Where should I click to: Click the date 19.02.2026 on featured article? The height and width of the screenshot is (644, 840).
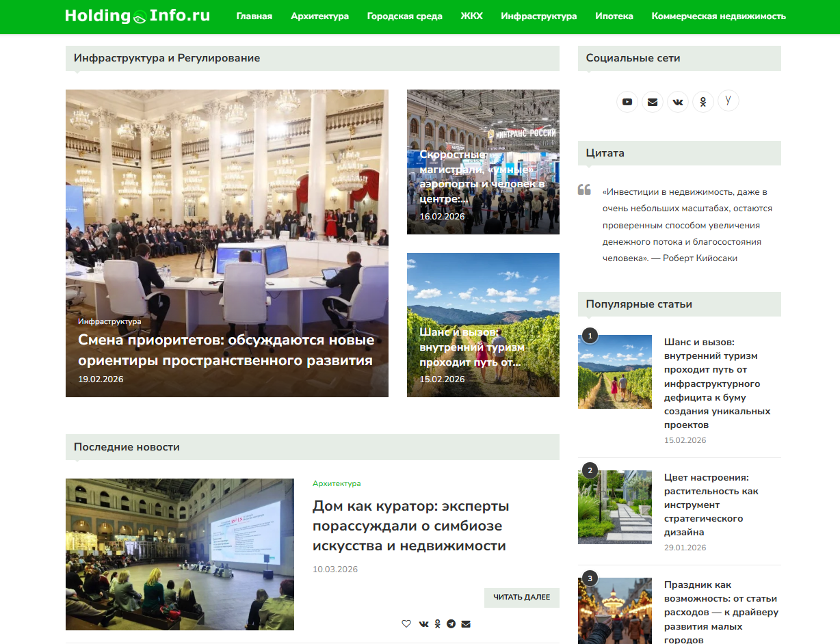(x=101, y=379)
